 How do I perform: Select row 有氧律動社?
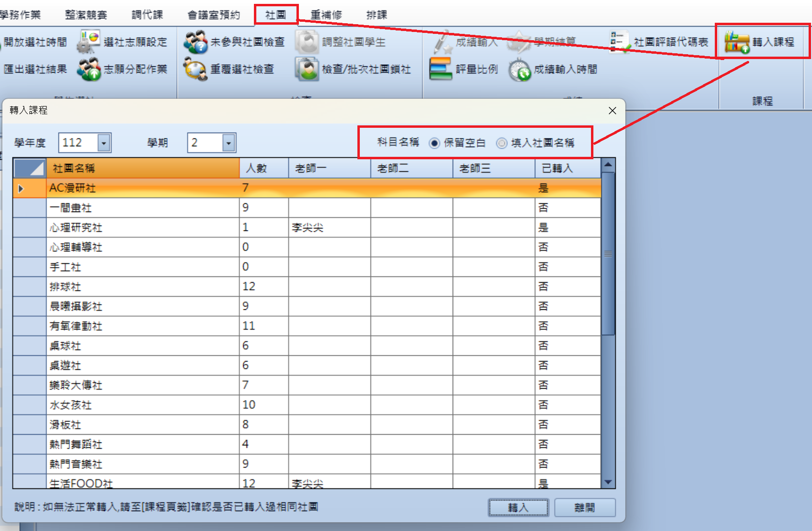tap(307, 326)
